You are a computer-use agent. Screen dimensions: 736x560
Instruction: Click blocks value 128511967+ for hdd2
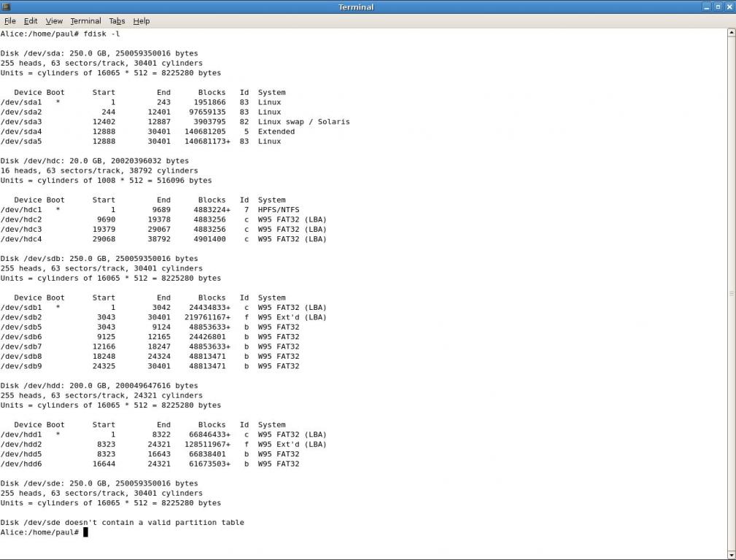click(x=207, y=445)
